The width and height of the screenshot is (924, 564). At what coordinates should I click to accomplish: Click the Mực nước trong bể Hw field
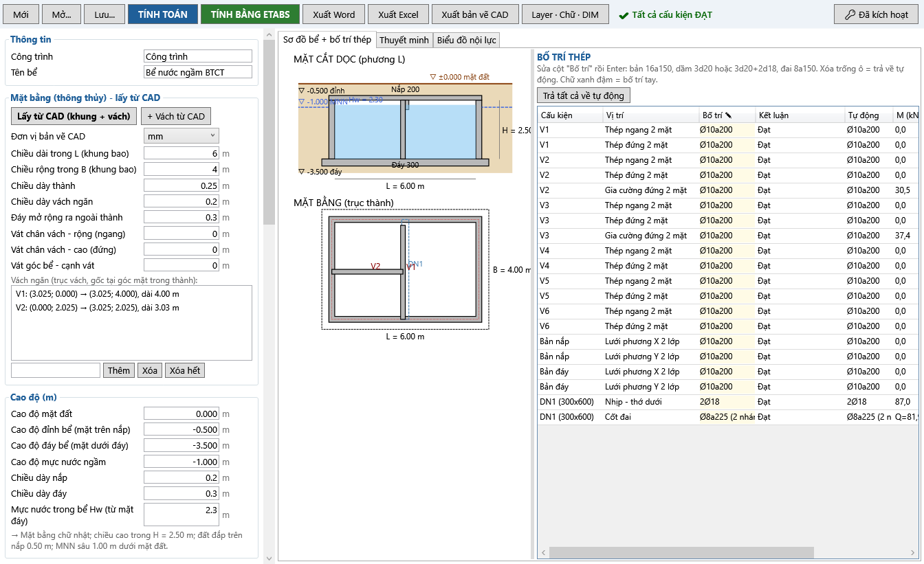(181, 515)
